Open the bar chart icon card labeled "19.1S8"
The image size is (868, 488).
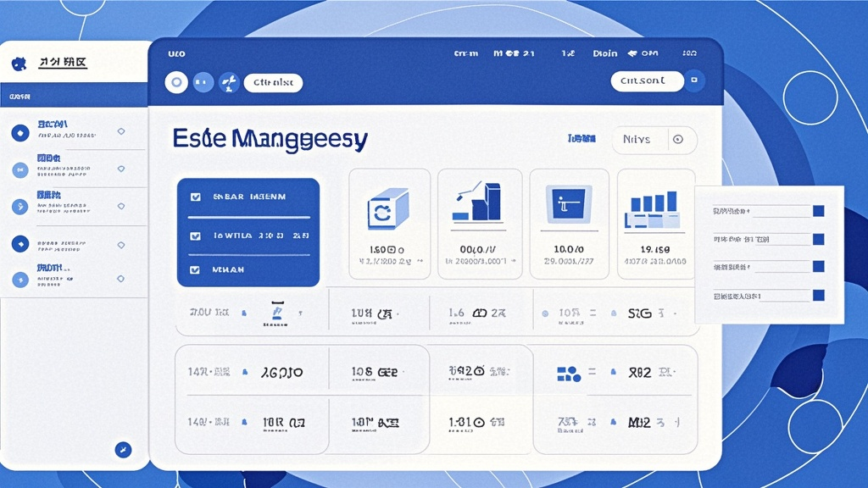(656, 224)
